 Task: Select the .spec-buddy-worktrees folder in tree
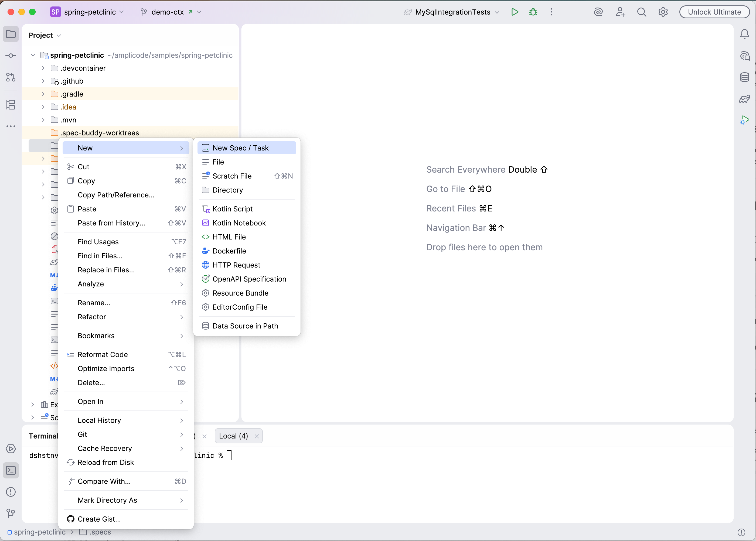tap(99, 133)
